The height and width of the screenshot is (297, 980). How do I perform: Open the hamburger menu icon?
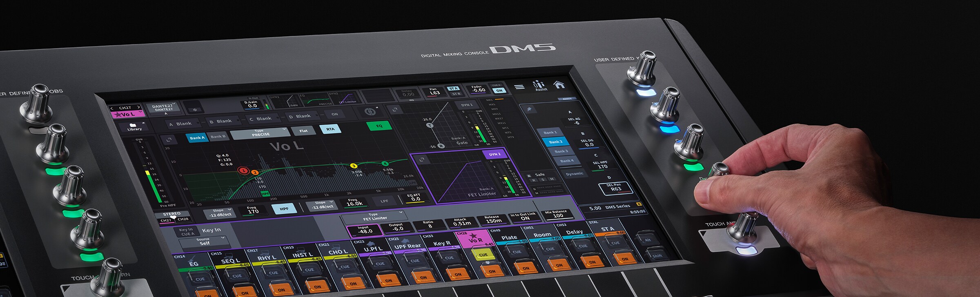(x=519, y=87)
